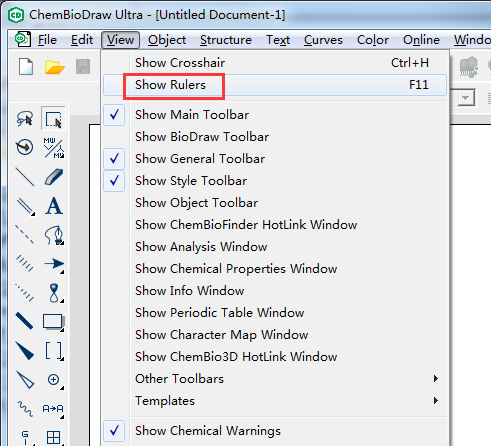Expand Other Toolbars submenu

click(275, 379)
